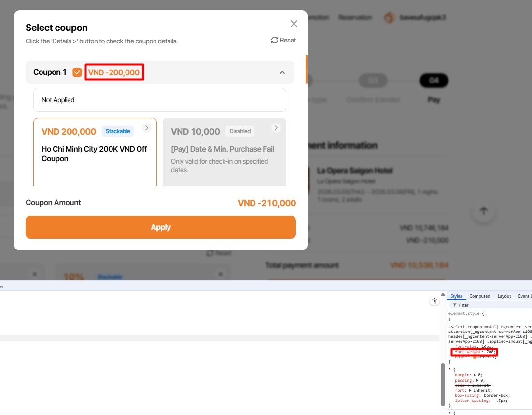Open the orange color swatch next to color value
The height and width of the screenshot is (415, 532).
point(475,357)
